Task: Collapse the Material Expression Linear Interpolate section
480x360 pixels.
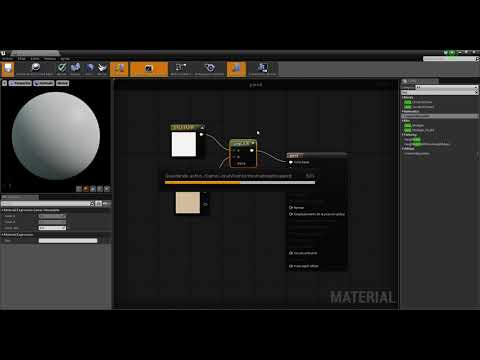Action: point(2,210)
